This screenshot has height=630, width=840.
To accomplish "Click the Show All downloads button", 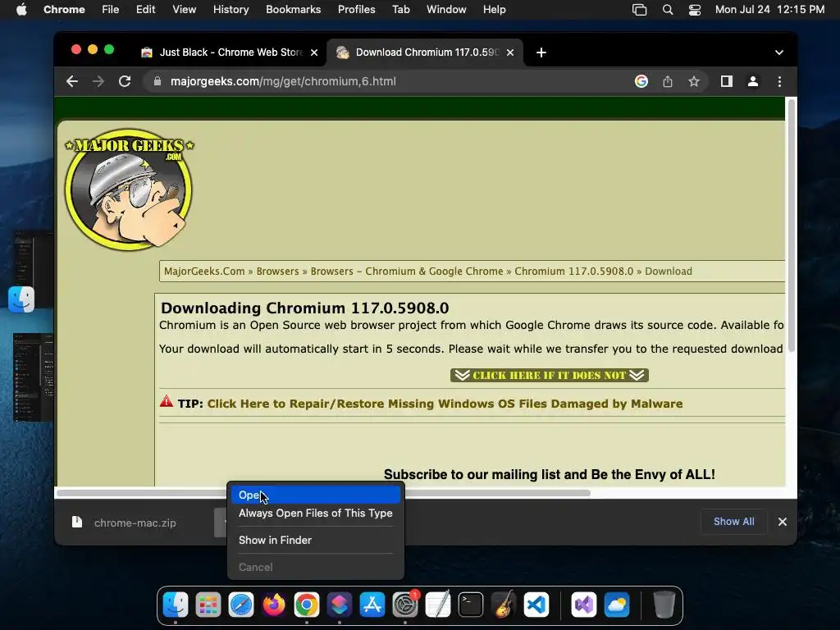I will 733,522.
